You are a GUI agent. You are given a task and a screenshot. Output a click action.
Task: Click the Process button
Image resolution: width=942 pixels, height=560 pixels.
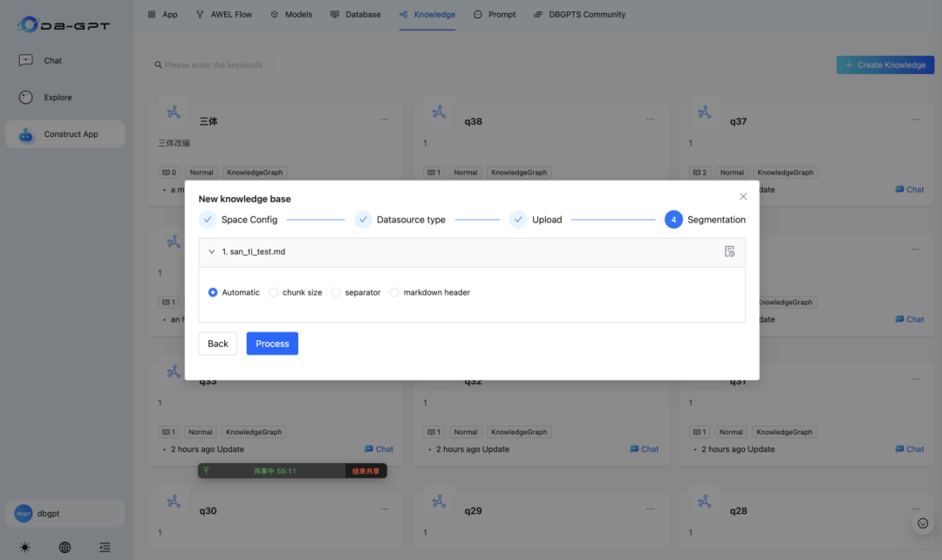[x=272, y=344]
